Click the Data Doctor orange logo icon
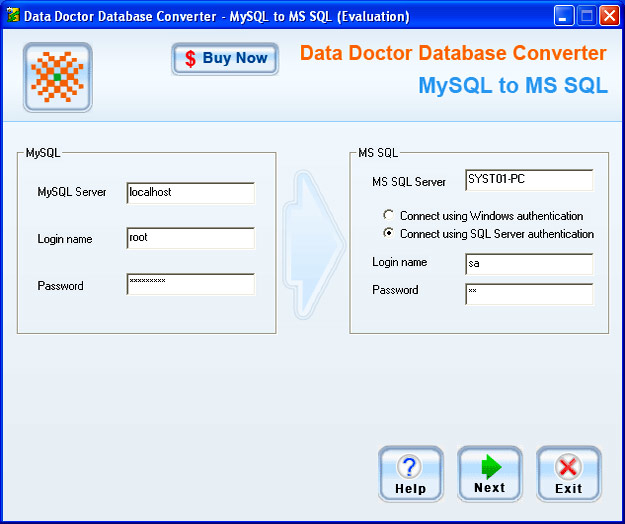Screen dimensions: 625x524 [58, 77]
